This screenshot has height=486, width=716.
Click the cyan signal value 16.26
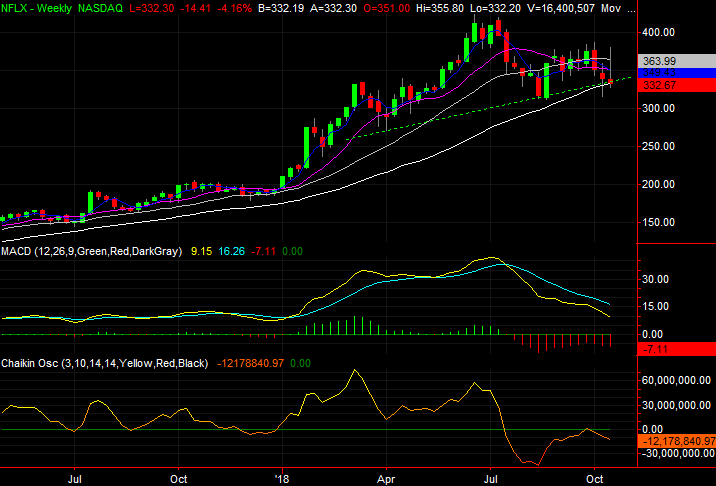click(232, 251)
